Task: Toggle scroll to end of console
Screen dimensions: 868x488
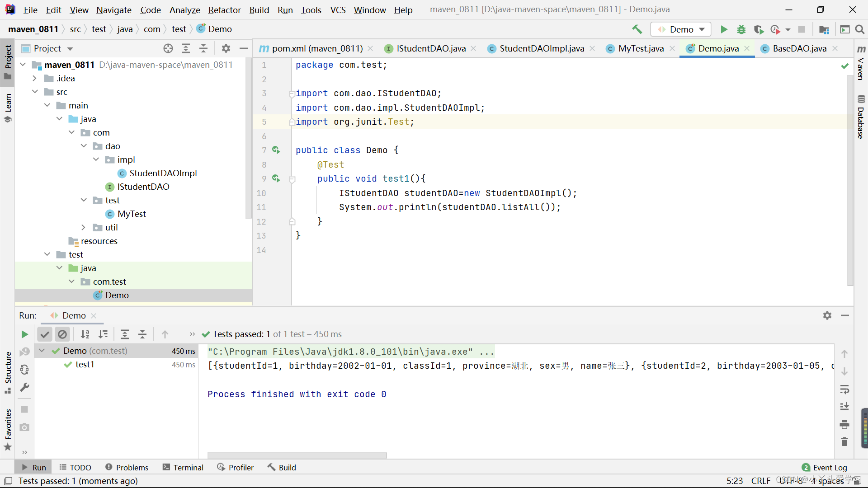Action: click(844, 406)
